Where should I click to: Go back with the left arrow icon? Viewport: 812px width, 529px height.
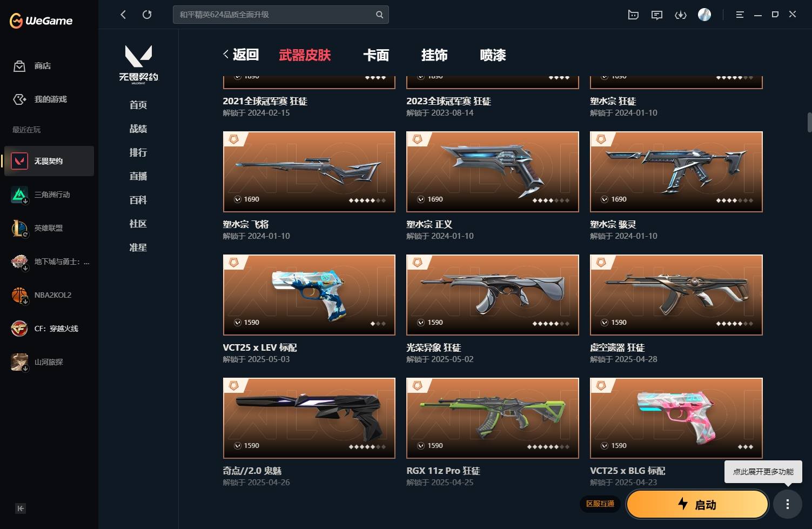pos(123,15)
